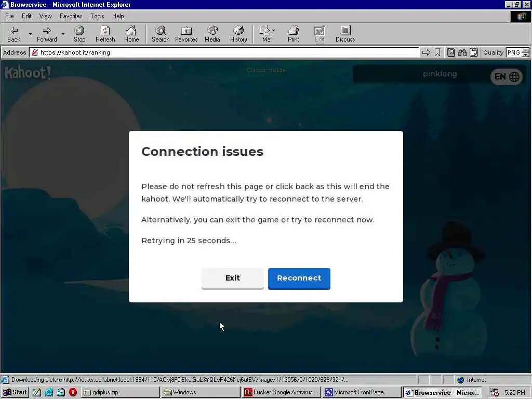Image resolution: width=532 pixels, height=399 pixels.
Task: Switch to gdiplus.zip taskbar window
Action: [x=121, y=392]
